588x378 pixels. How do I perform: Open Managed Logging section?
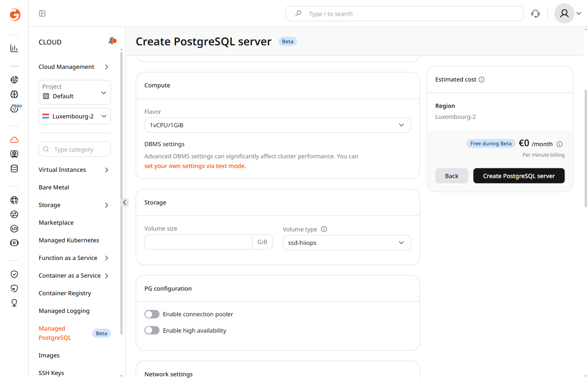pyautogui.click(x=64, y=311)
